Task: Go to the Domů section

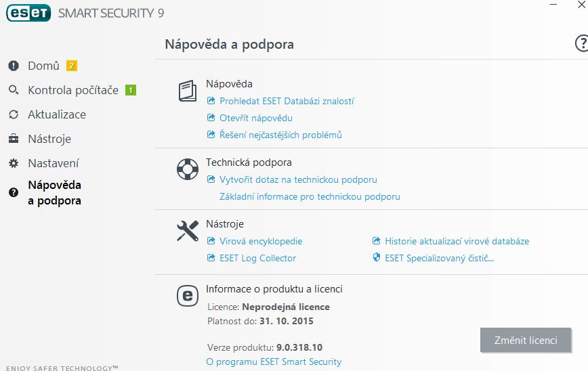Action: [x=43, y=66]
